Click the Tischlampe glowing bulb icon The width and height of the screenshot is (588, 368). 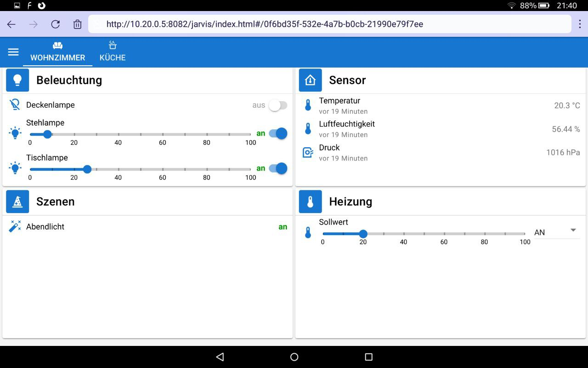[x=15, y=168]
